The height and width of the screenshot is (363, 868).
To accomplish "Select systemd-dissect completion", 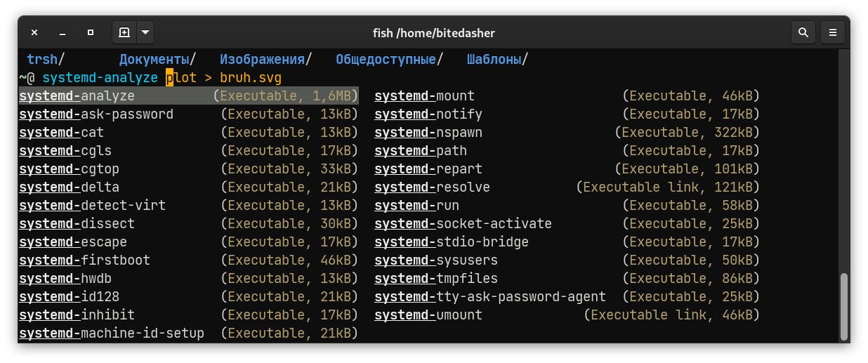I will pyautogui.click(x=188, y=224).
